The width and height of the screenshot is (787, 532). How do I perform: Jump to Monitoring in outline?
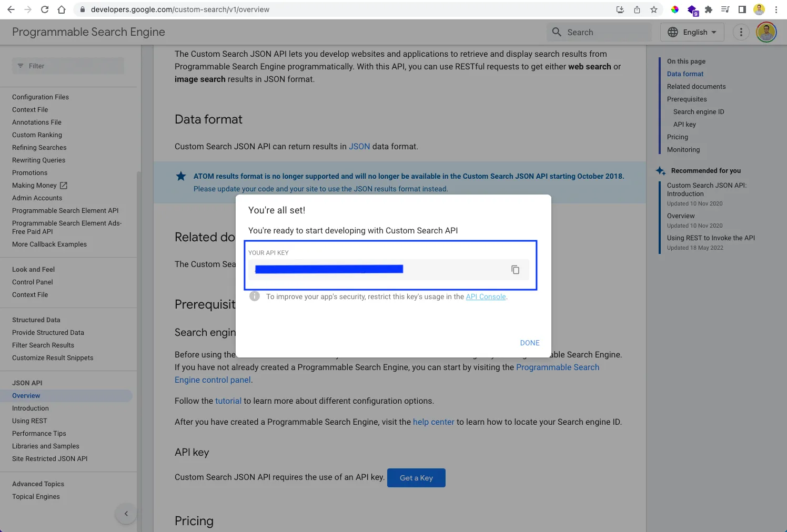click(683, 150)
